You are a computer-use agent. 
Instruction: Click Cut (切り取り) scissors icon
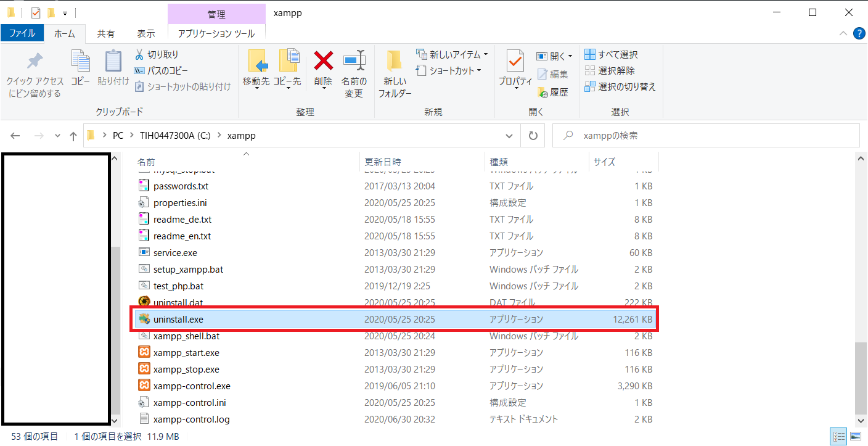click(139, 54)
